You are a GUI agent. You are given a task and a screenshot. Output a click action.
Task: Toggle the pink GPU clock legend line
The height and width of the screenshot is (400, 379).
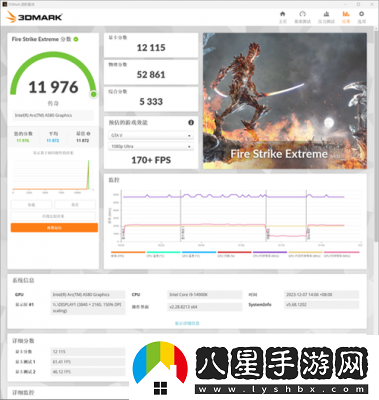[x=341, y=254]
